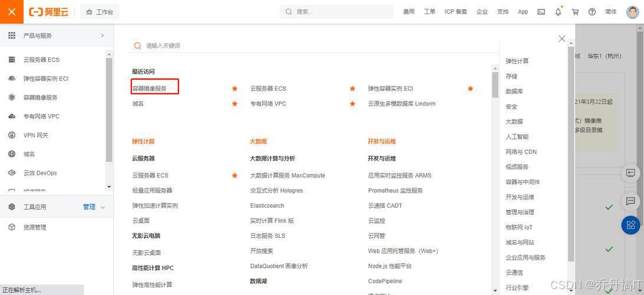Open ICP 备案 in top bar
The width and height of the screenshot is (644, 295).
(x=456, y=12)
